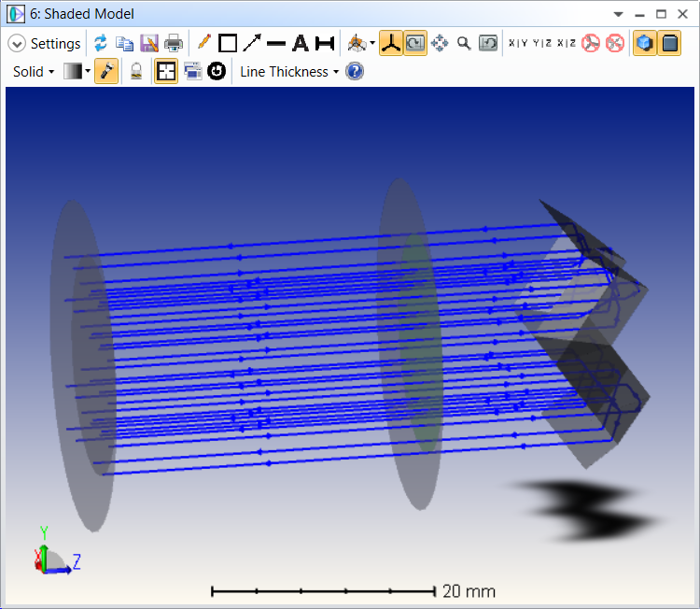700x609 pixels.
Task: Add text annotation with A tool
Action: pos(301,43)
